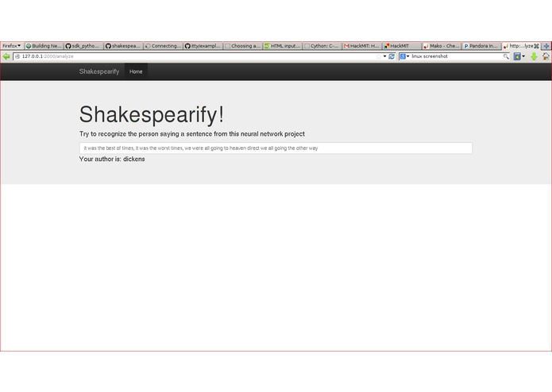The width and height of the screenshot is (552, 392).
Task: Switch to the shakespea... GitHub tab
Action: click(123, 46)
